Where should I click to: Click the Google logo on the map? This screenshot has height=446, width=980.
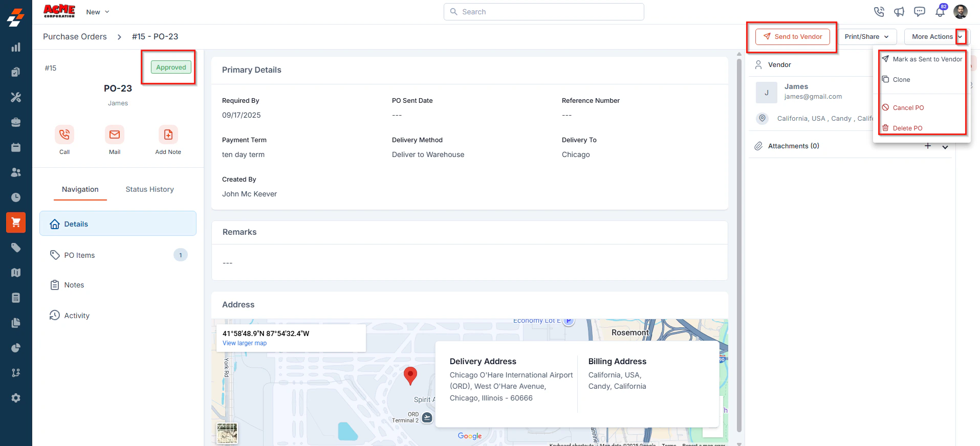[x=470, y=436]
